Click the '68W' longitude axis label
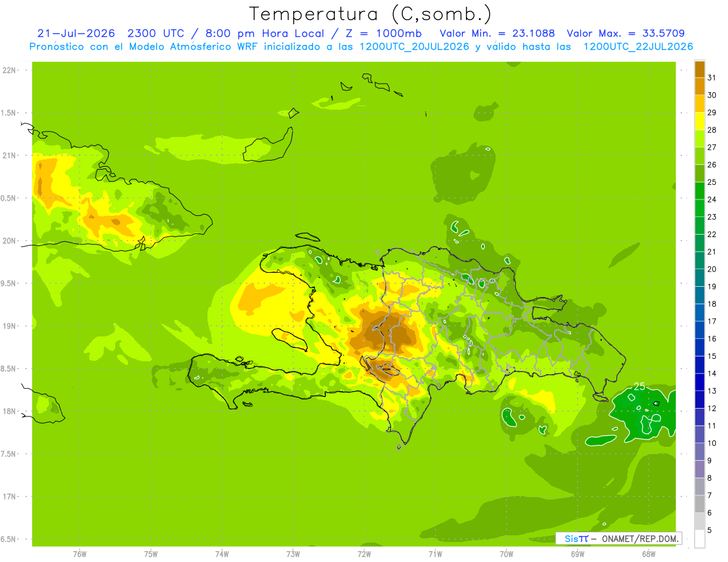This screenshot has width=728, height=562. [x=649, y=554]
